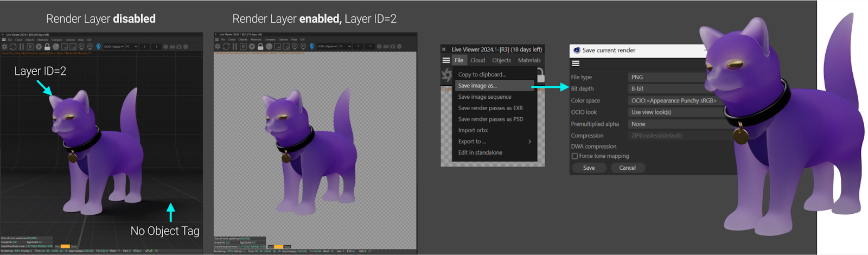The image size is (868, 255).
Task: Click the refresh arrows icon in the Render Layer disabled viewer
Action: (x=13, y=47)
